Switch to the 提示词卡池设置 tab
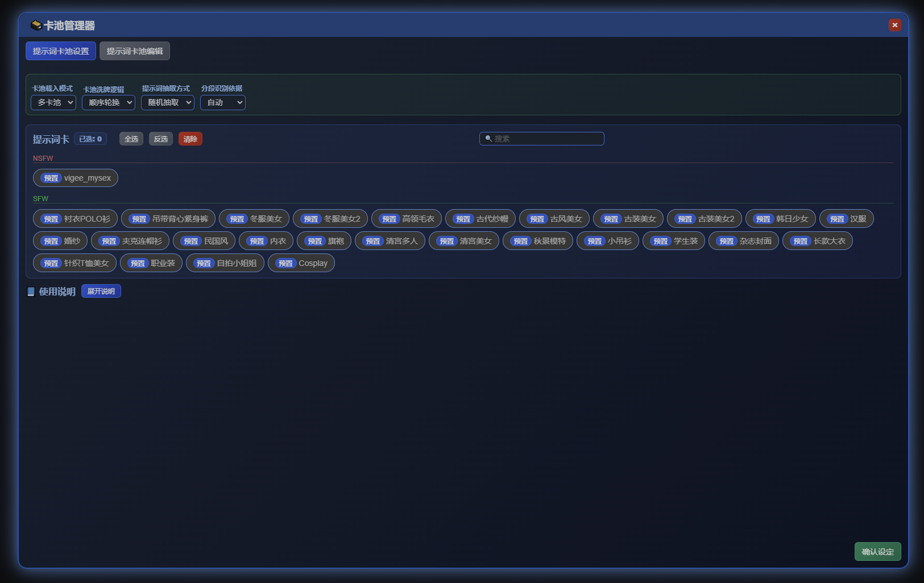This screenshot has height=583, width=924. 61,51
